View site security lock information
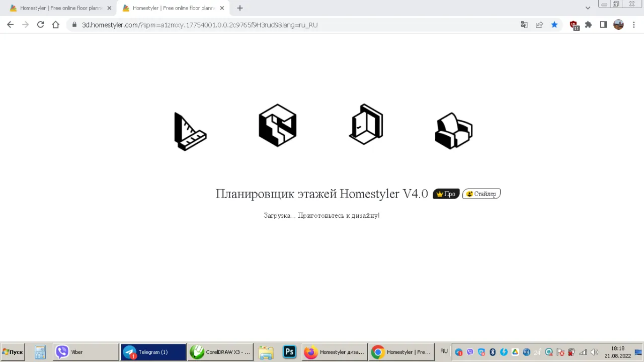644x362 pixels. click(74, 25)
